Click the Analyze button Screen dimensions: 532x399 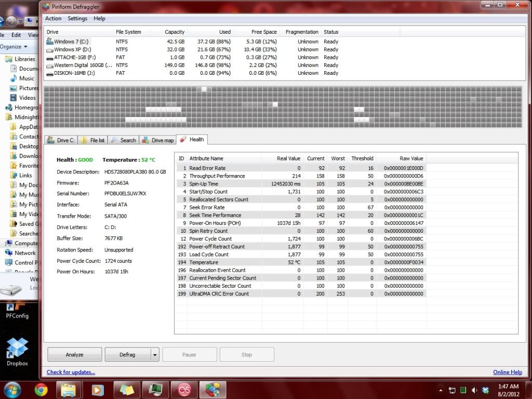(75, 354)
